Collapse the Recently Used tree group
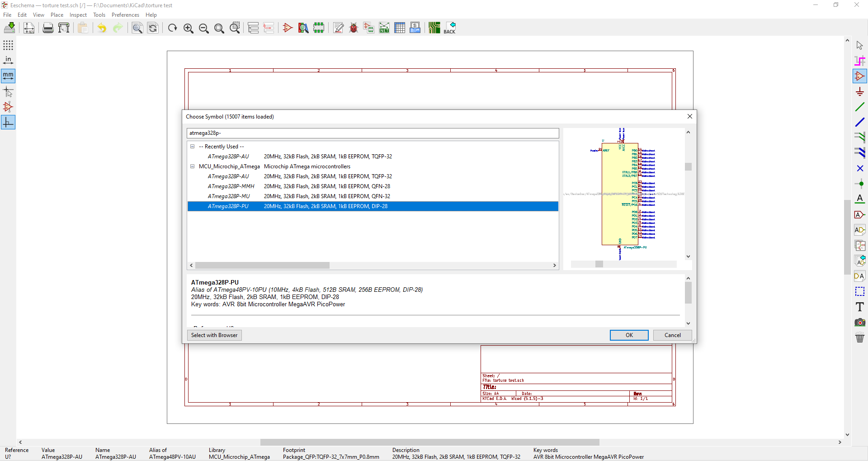Viewport: 868px width, 461px height. pyautogui.click(x=193, y=147)
